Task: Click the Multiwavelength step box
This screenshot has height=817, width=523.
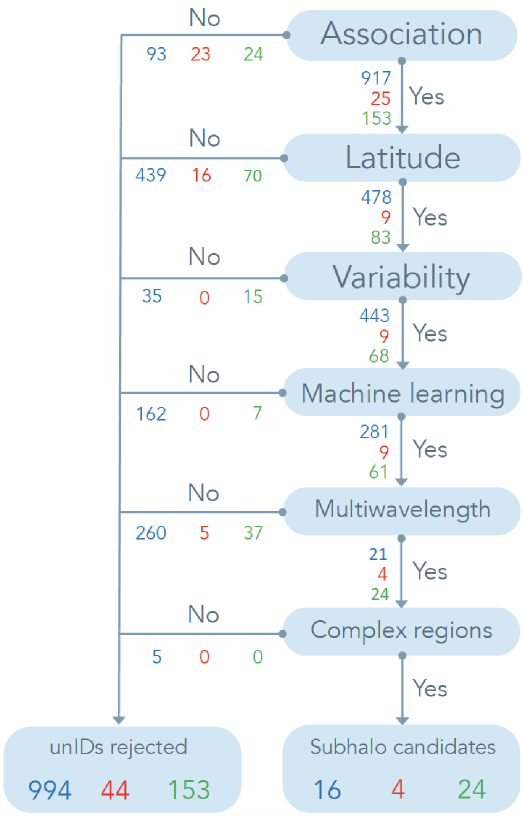Action: tap(402, 511)
